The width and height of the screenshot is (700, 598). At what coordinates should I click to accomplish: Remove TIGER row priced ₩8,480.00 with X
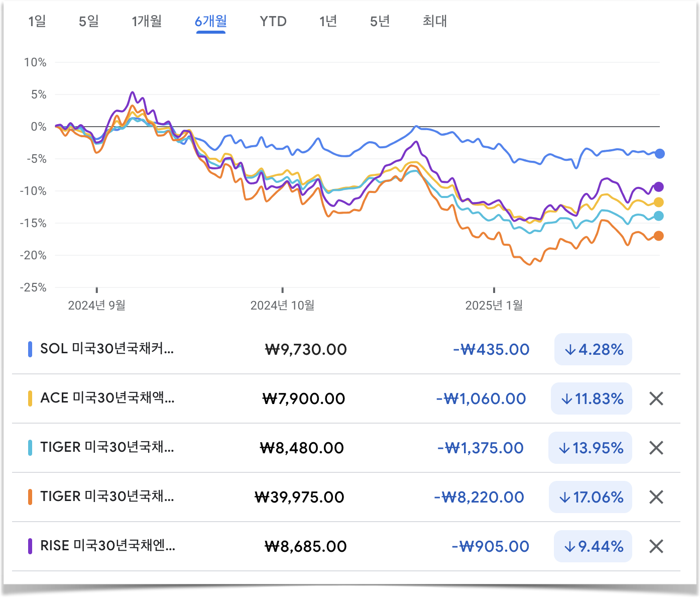click(656, 448)
